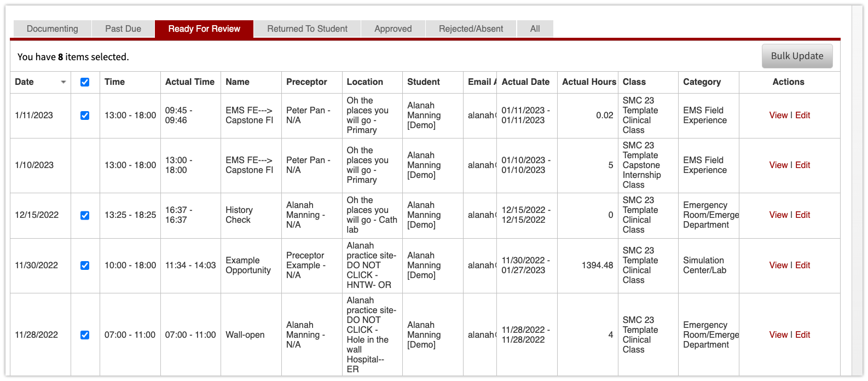Open the Date column sort dropdown arrow

(63, 82)
